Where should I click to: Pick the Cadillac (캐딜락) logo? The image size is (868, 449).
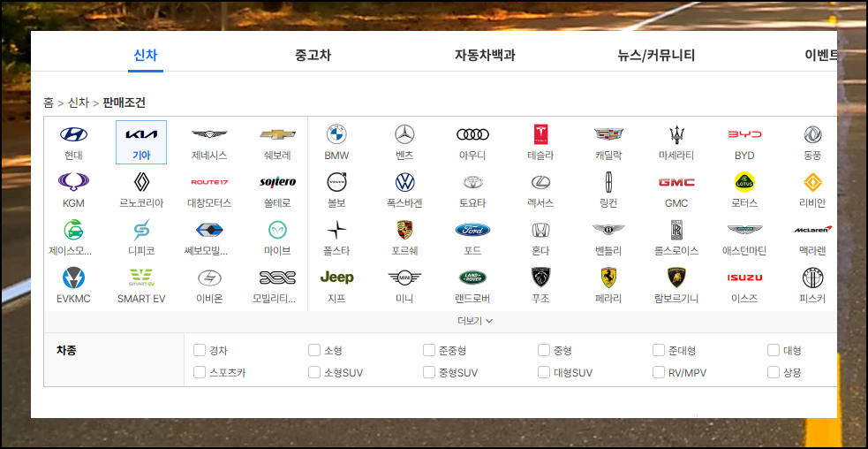(x=609, y=134)
